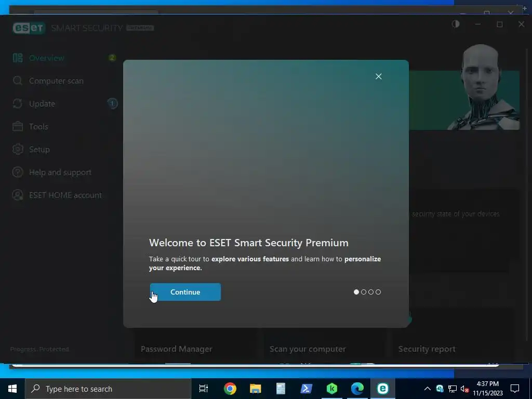The height and width of the screenshot is (399, 532).
Task: Jump to fourth tour page dot
Action: coord(378,292)
